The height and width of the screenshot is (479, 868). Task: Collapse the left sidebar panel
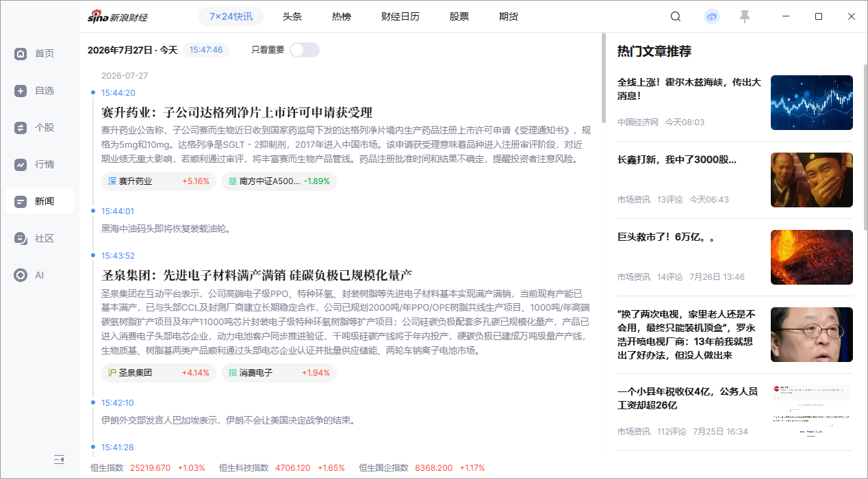tap(59, 459)
